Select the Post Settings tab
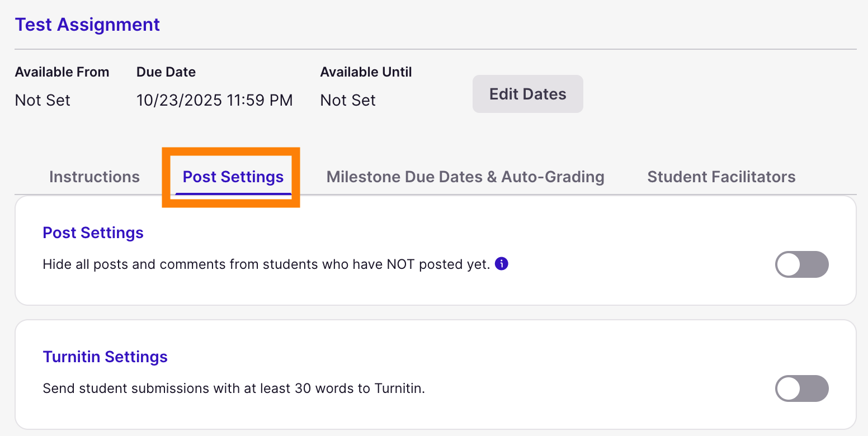This screenshot has width=868, height=436. (x=233, y=177)
